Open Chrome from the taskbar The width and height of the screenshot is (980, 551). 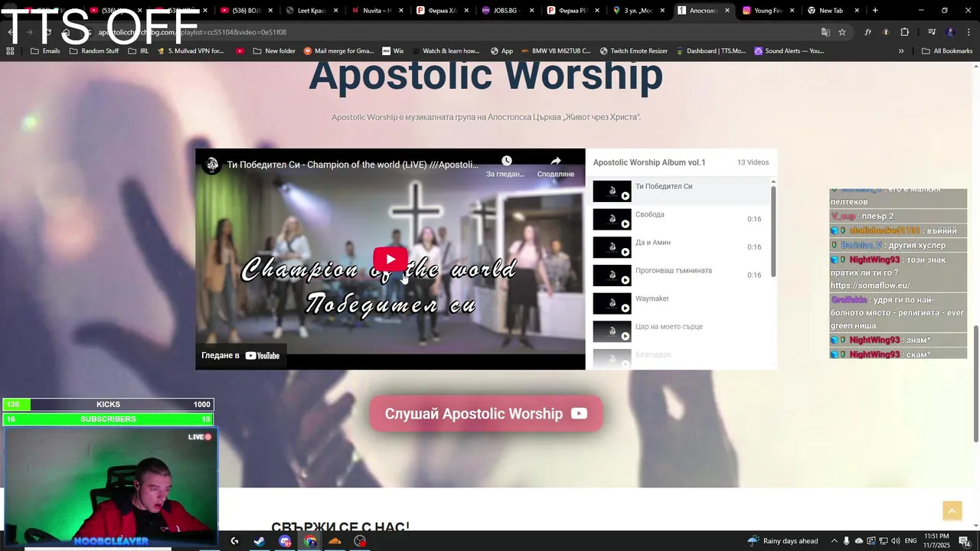pos(310,541)
